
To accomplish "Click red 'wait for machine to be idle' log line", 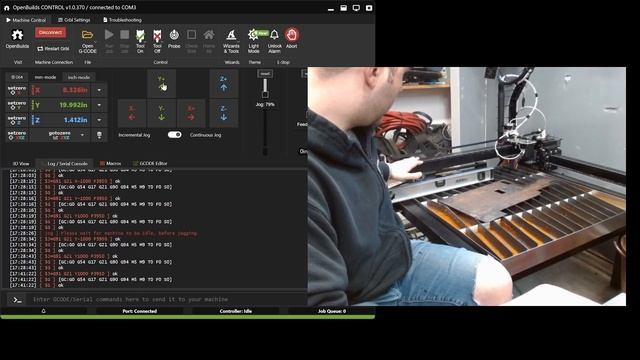I will [x=120, y=233].
